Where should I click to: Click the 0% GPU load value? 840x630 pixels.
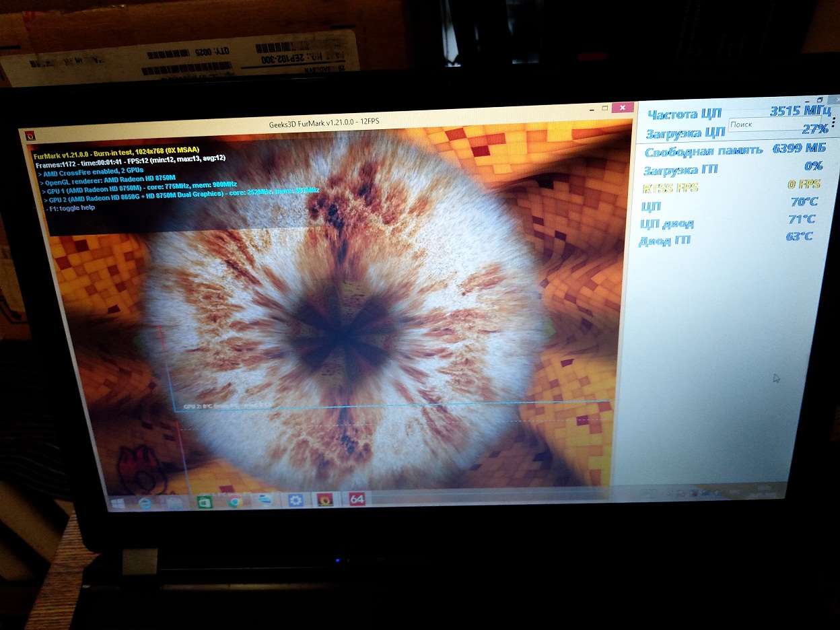pyautogui.click(x=814, y=166)
